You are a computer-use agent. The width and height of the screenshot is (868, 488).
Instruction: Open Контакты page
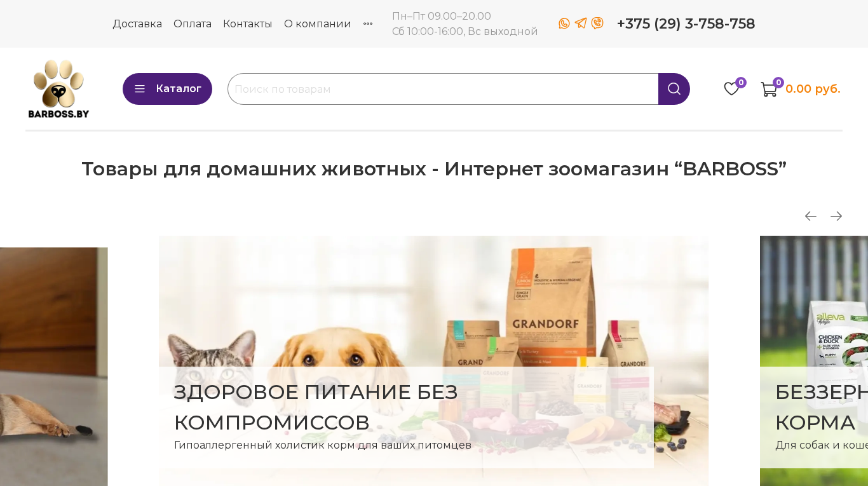(x=248, y=24)
